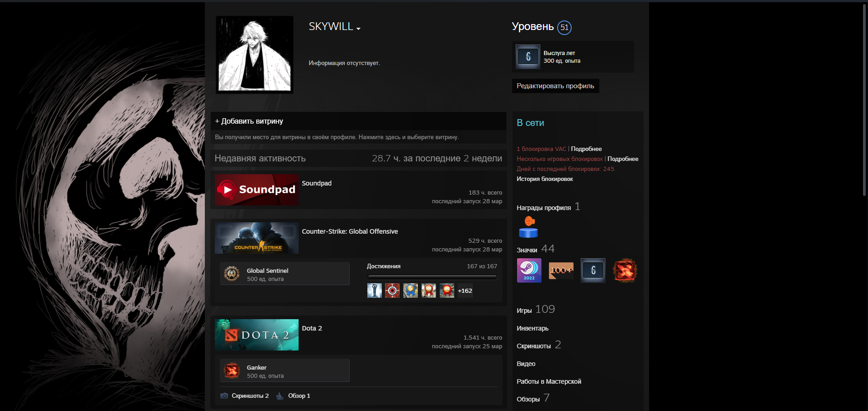Open the Ganker badge icon

232,371
